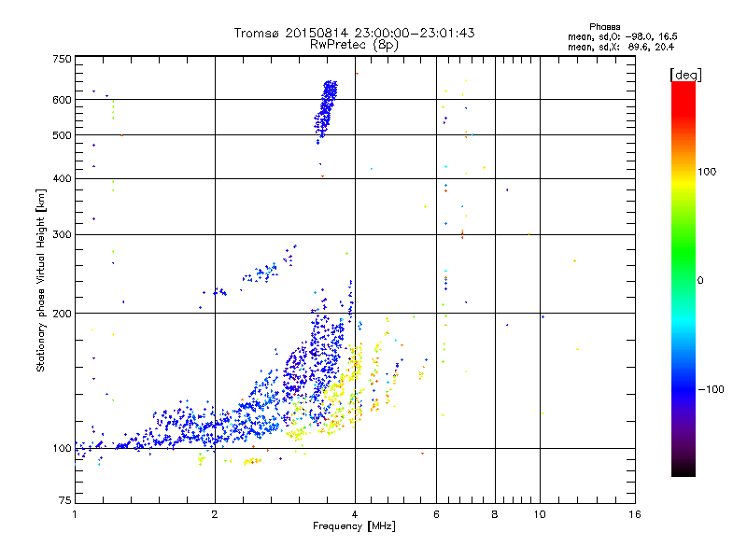This screenshot has height=560, width=747.
Task: Click the colorbar label '0'
Action: [x=700, y=281]
